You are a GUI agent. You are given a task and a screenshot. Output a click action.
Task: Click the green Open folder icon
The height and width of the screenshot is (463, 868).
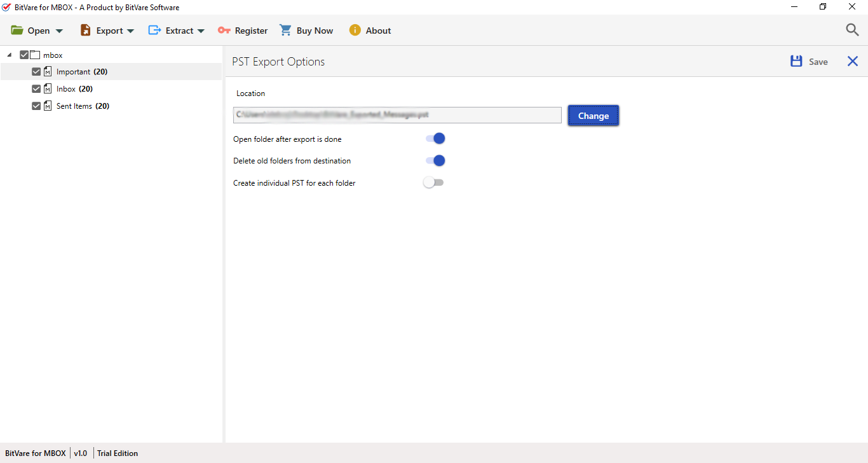click(17, 31)
